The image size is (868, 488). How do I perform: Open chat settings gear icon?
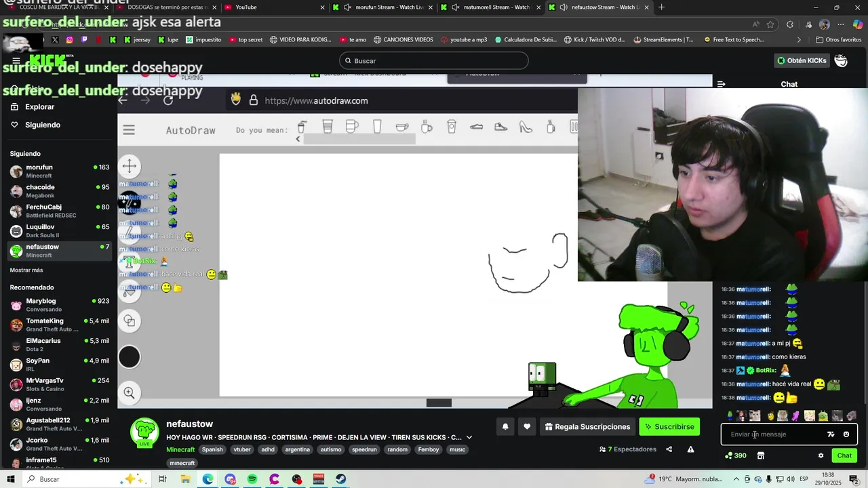pos(821,455)
